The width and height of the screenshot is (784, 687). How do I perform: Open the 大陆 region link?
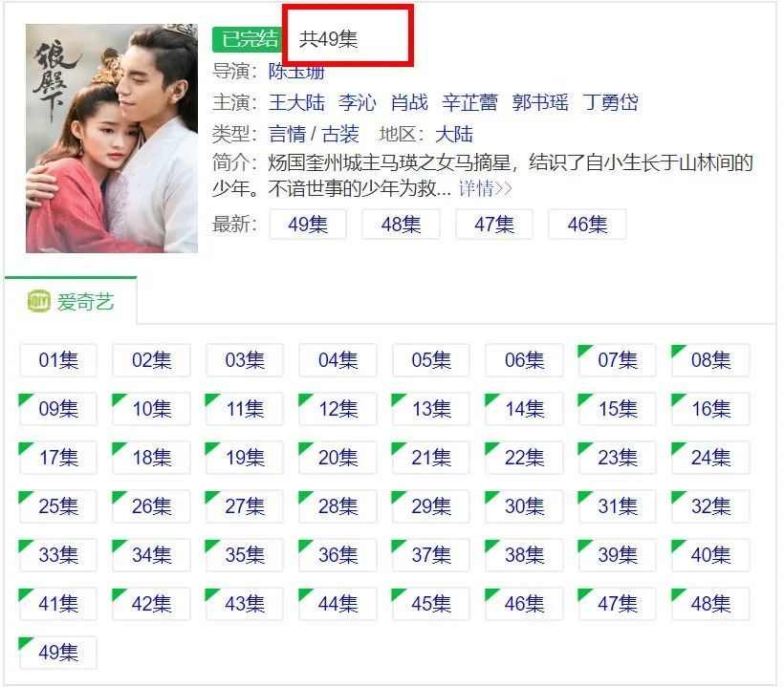tap(454, 134)
